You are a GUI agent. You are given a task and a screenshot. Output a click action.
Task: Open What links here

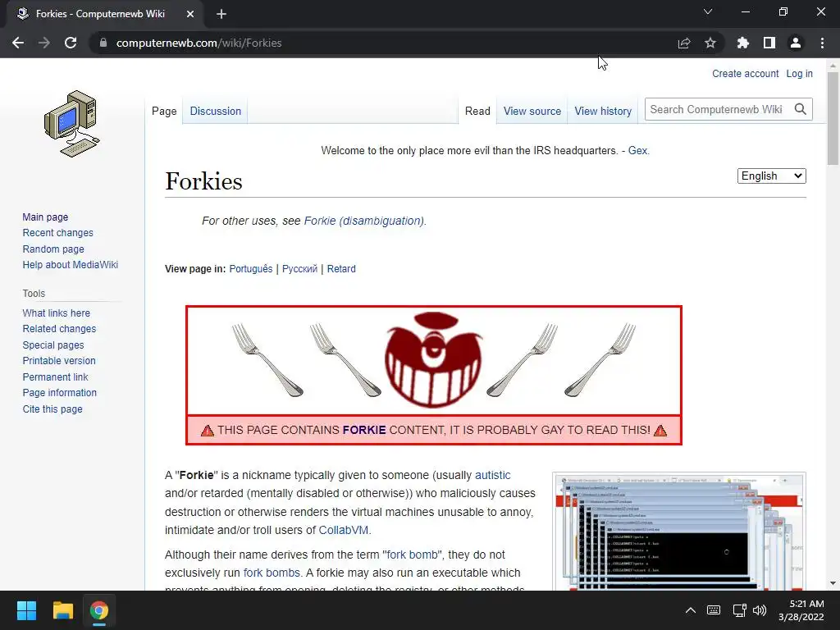click(x=57, y=313)
